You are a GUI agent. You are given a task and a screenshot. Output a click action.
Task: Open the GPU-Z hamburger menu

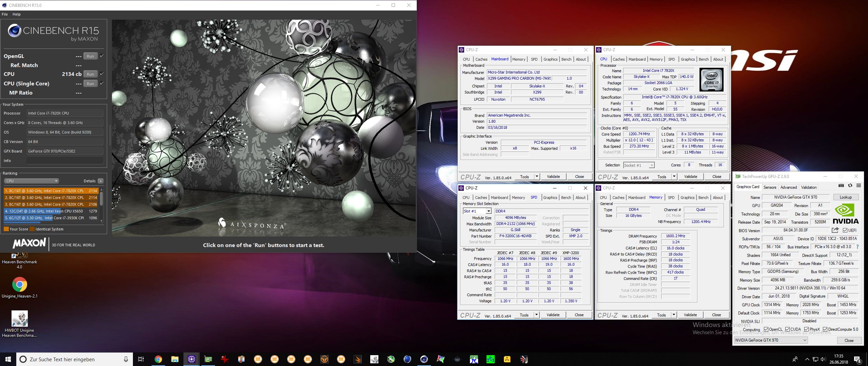pyautogui.click(x=859, y=185)
